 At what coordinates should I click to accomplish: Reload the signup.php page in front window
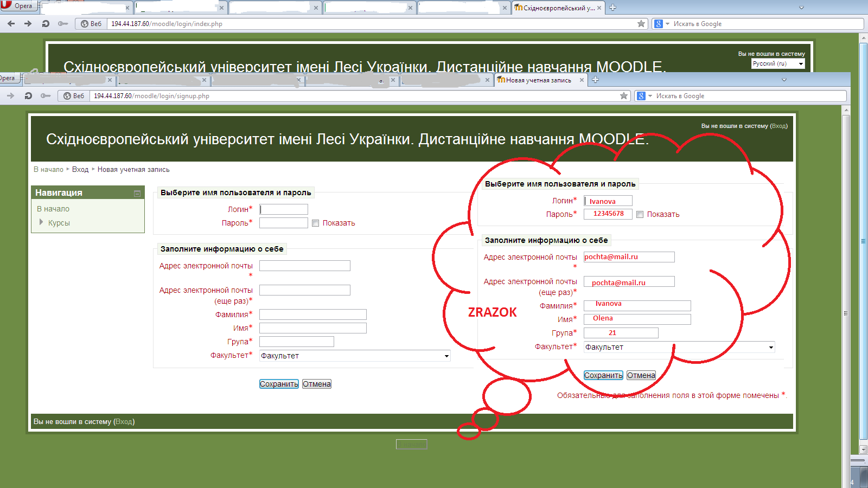tap(28, 96)
